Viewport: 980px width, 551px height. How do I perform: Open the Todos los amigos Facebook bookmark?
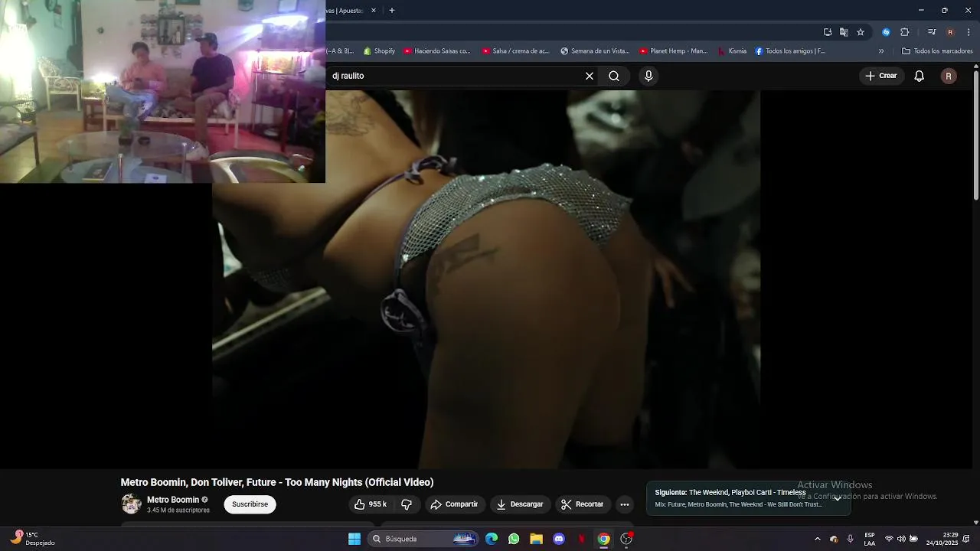coord(791,51)
